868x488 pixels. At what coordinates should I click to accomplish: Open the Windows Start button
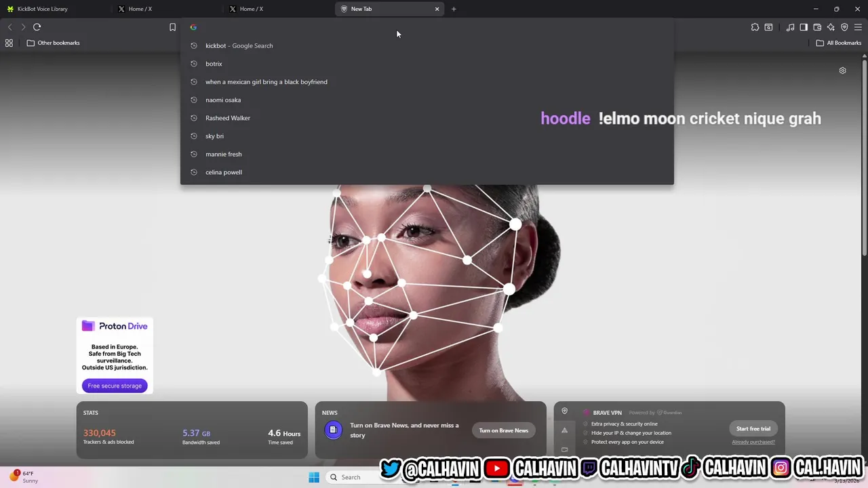(x=314, y=477)
